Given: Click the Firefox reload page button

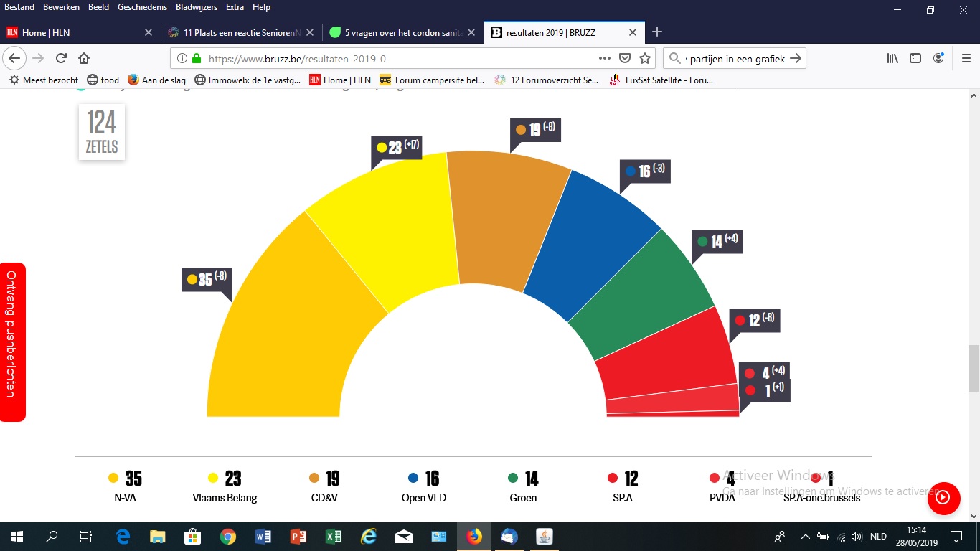Looking at the screenshot, I should point(61,59).
